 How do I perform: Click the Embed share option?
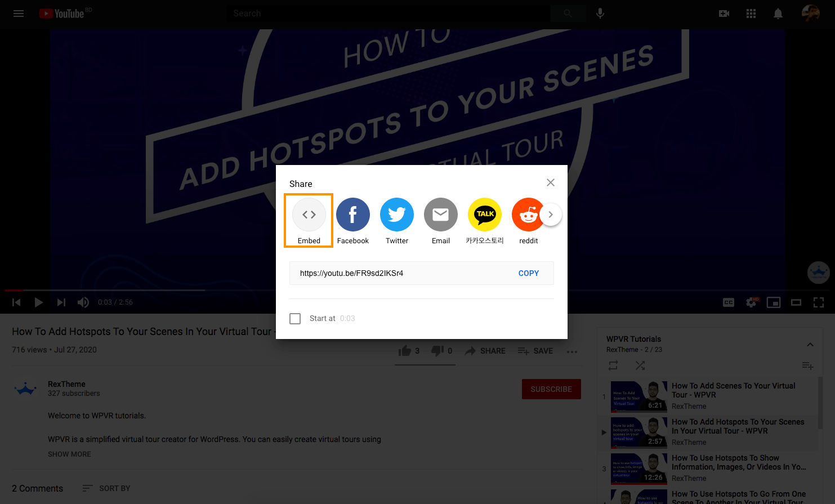pos(309,221)
